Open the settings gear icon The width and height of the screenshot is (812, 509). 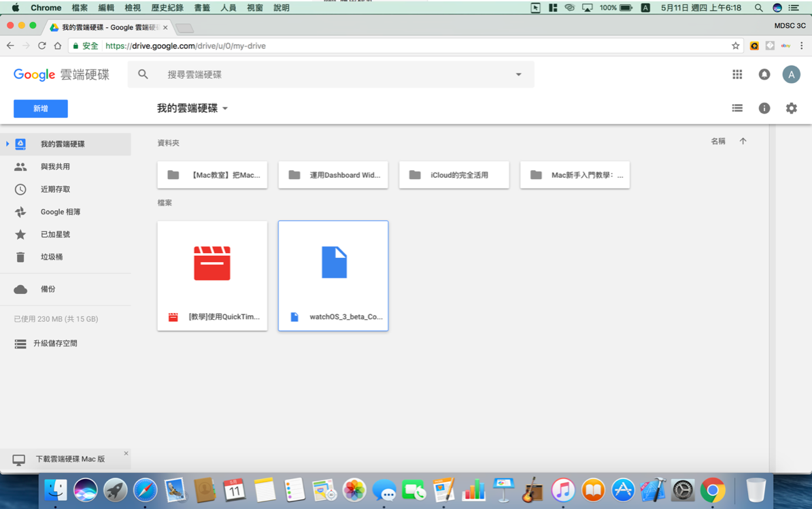point(791,108)
